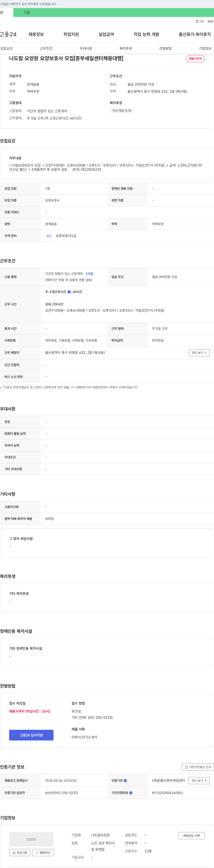This screenshot has height=868, width=214.
Task: Click the company LOGO placeholder image
Action: [x=31, y=839]
